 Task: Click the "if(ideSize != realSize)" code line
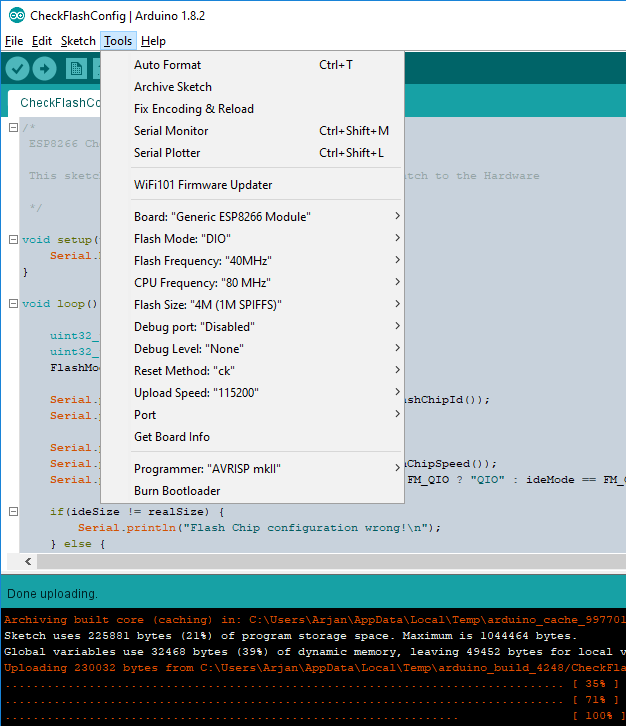tap(137, 512)
